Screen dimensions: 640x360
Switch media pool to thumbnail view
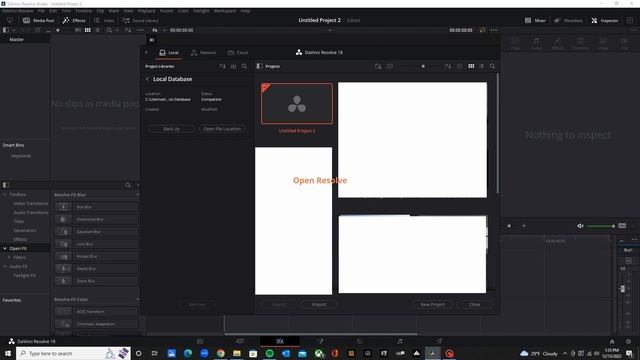(87, 30)
